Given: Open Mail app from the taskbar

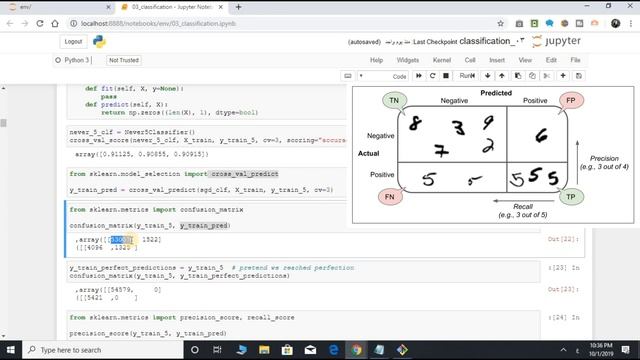Looking at the screenshot, I should pos(310,350).
